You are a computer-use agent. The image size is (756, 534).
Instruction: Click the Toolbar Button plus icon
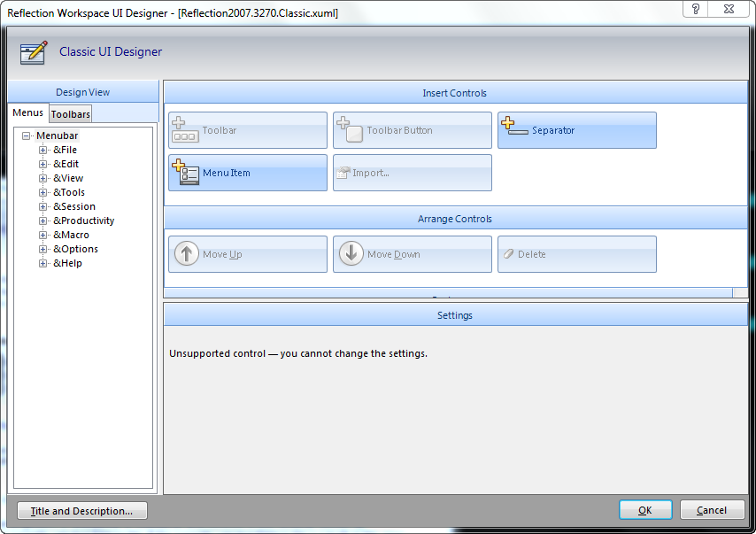tap(350, 130)
